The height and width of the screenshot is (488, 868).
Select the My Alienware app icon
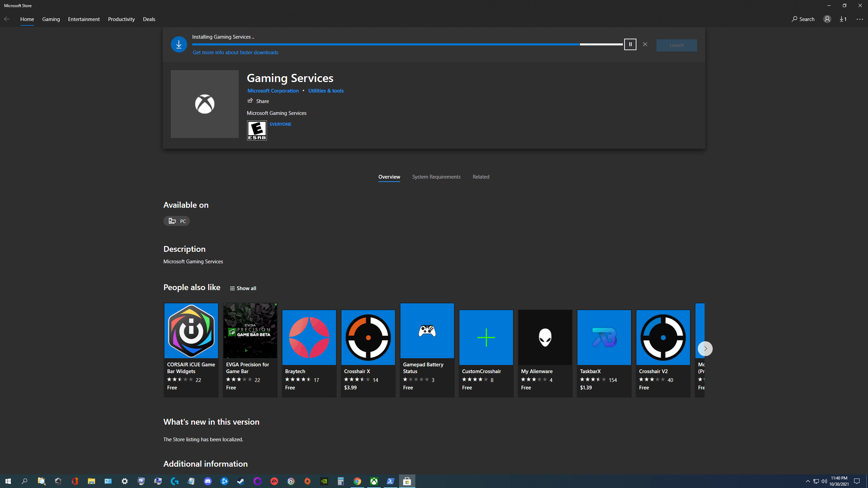click(545, 337)
